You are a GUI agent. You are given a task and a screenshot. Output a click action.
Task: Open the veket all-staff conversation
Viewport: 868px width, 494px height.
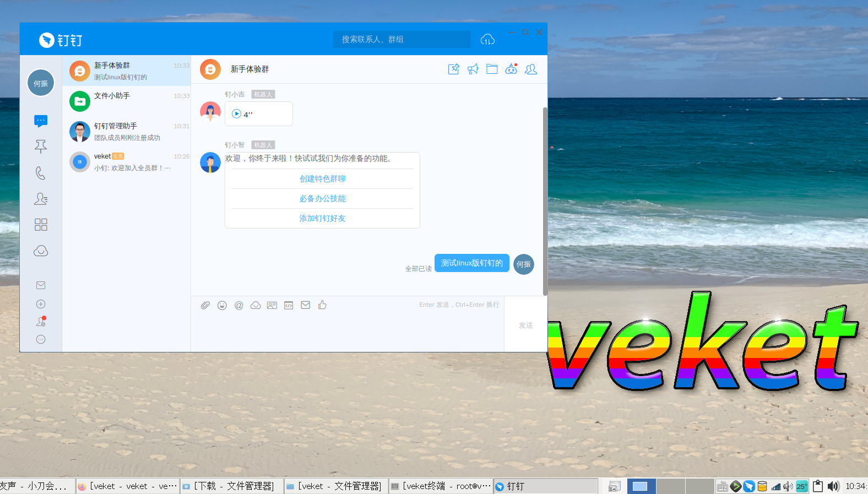(127, 161)
